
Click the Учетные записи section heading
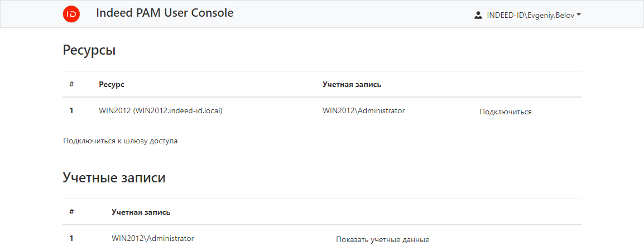click(x=114, y=178)
